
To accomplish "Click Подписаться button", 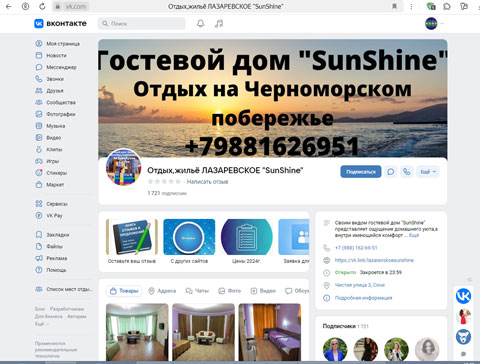I will coord(361,172).
